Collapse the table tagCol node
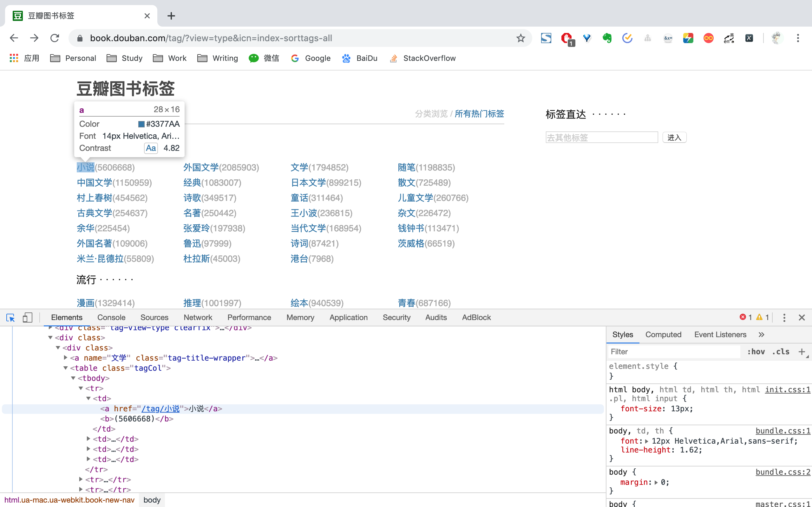 point(66,368)
